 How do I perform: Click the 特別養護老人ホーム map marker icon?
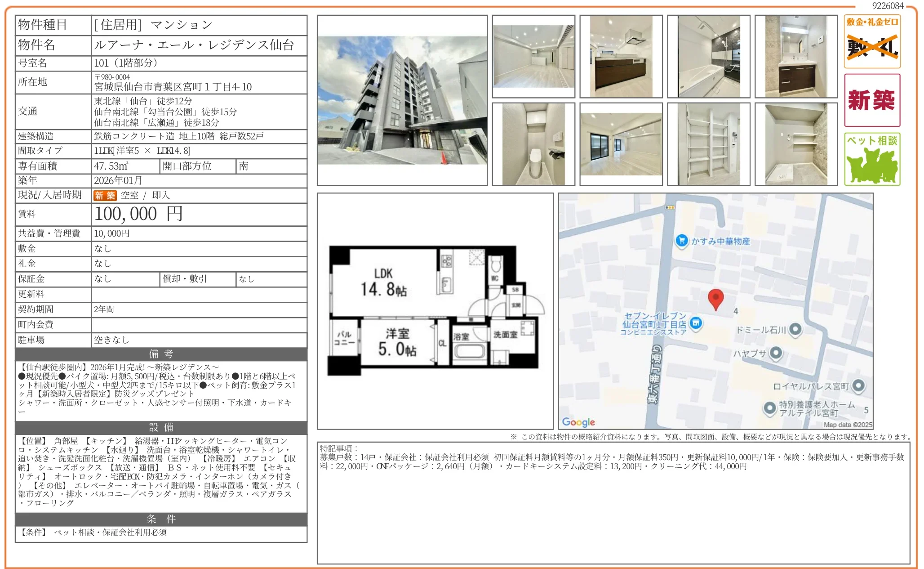point(769,408)
